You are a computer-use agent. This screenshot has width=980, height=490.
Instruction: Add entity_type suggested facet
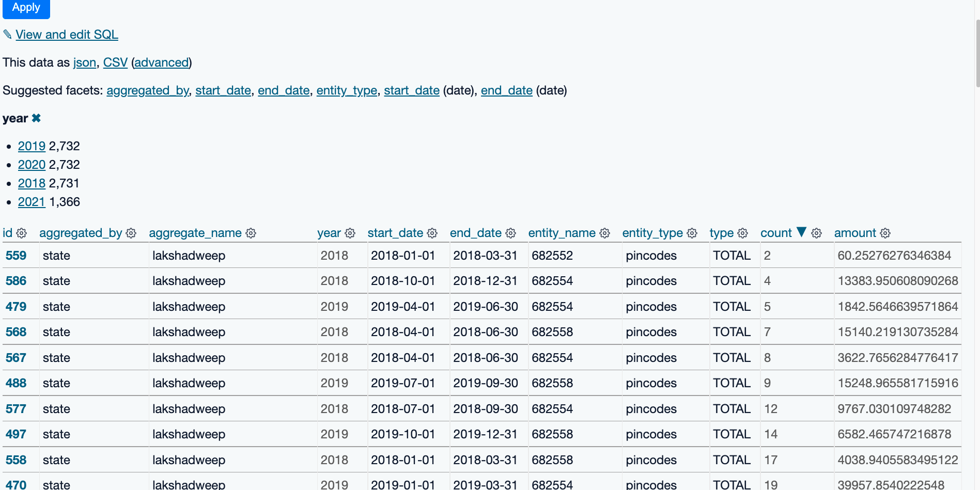[347, 90]
